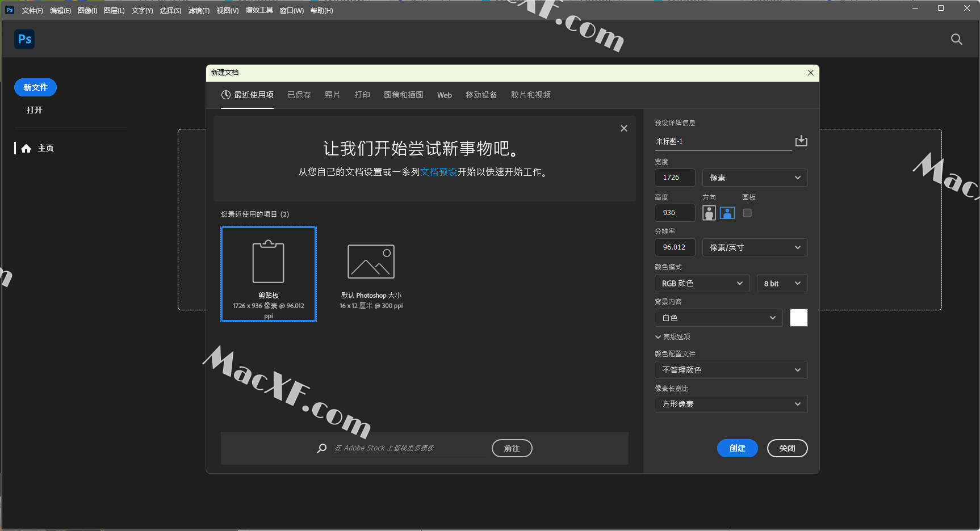Viewport: 980px width, 531px height.
Task: Open the width unit 像素 dropdown
Action: (754, 178)
